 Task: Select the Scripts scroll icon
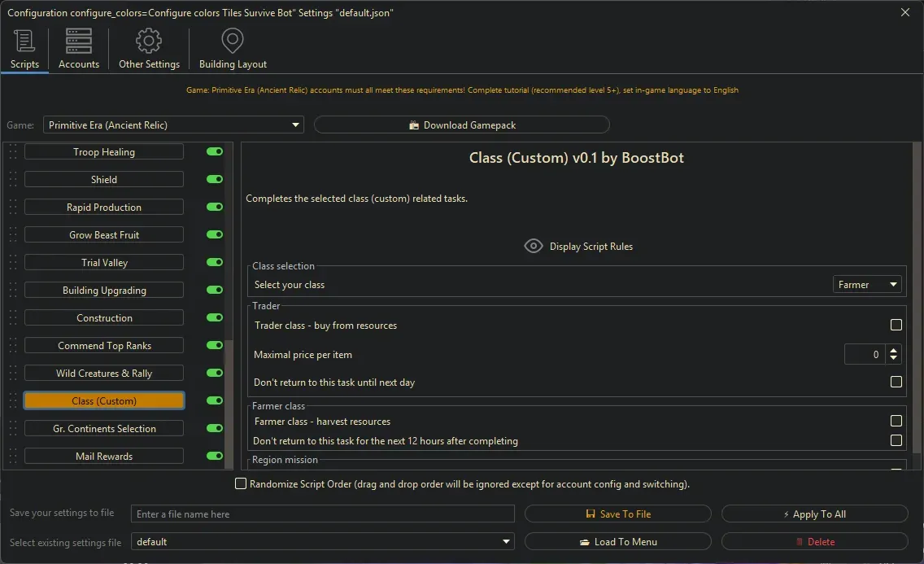[x=24, y=40]
